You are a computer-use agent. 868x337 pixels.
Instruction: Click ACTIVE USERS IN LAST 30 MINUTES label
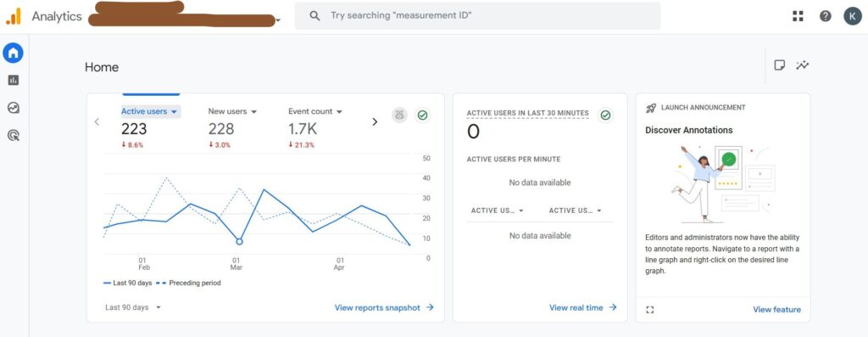pos(527,113)
